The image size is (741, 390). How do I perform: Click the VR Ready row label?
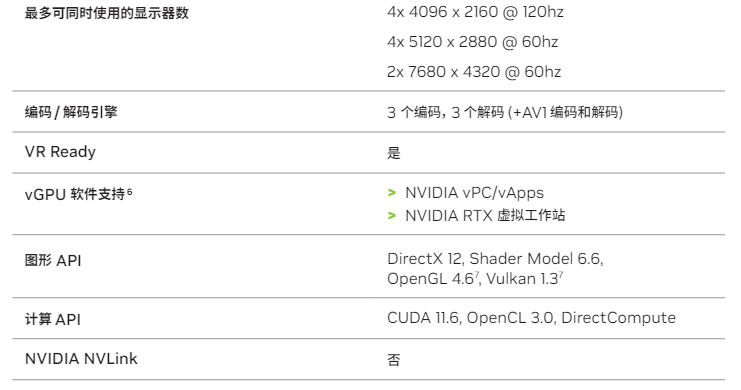(x=60, y=152)
